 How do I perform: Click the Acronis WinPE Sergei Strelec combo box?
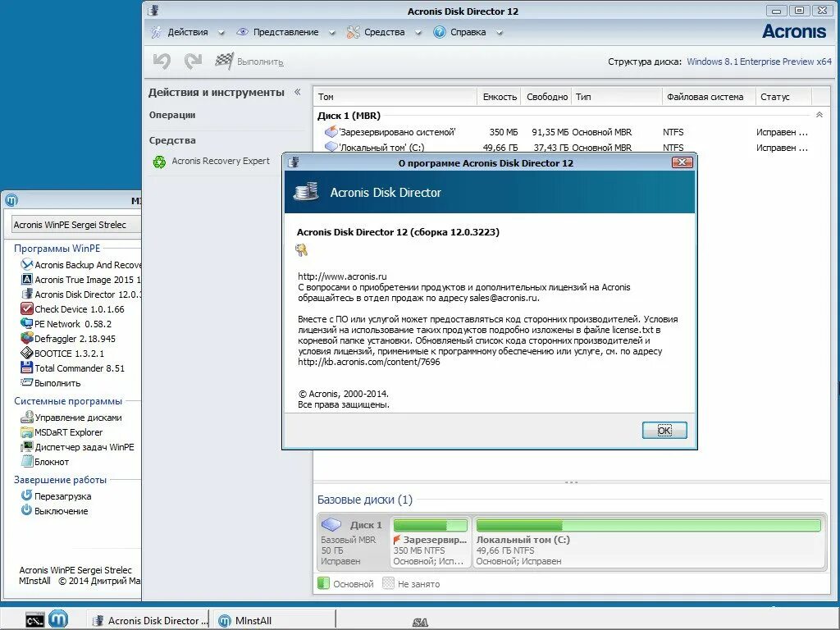pyautogui.click(x=76, y=225)
